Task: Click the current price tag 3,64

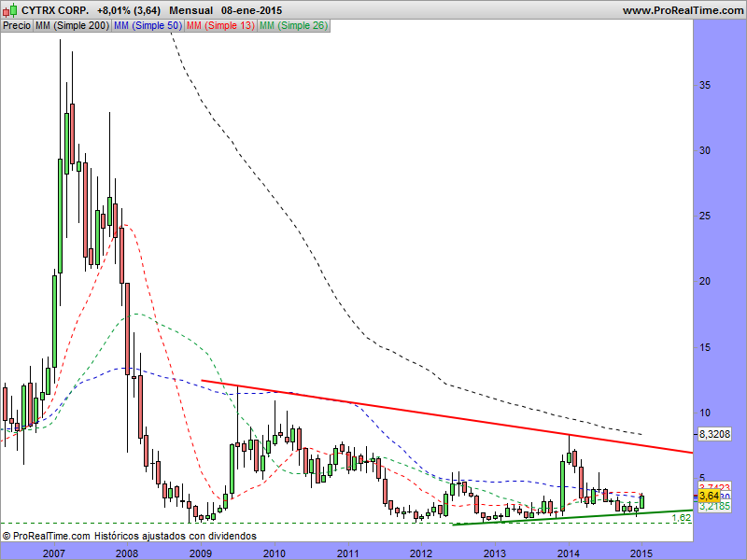Action: (710, 496)
